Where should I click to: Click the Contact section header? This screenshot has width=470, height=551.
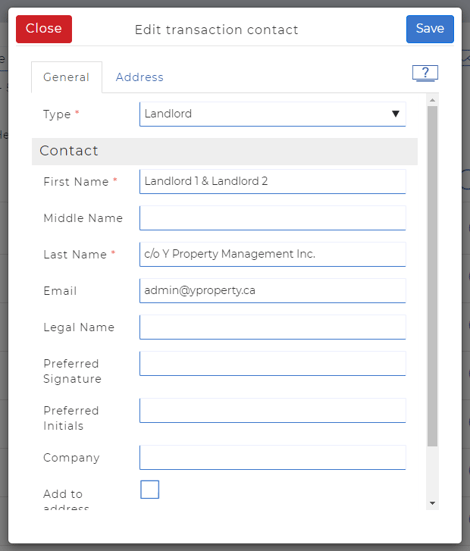tap(225, 151)
